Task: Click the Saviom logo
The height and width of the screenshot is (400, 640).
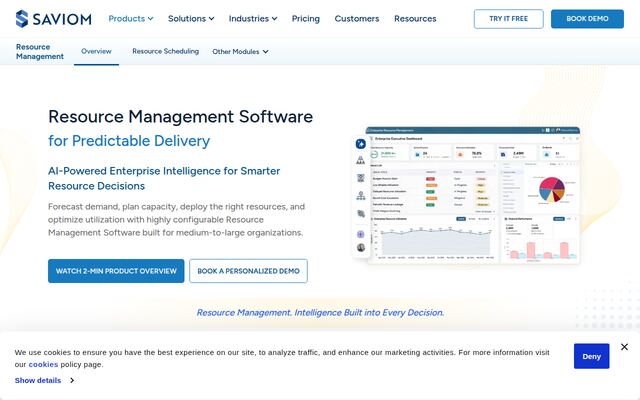Action: [53, 19]
